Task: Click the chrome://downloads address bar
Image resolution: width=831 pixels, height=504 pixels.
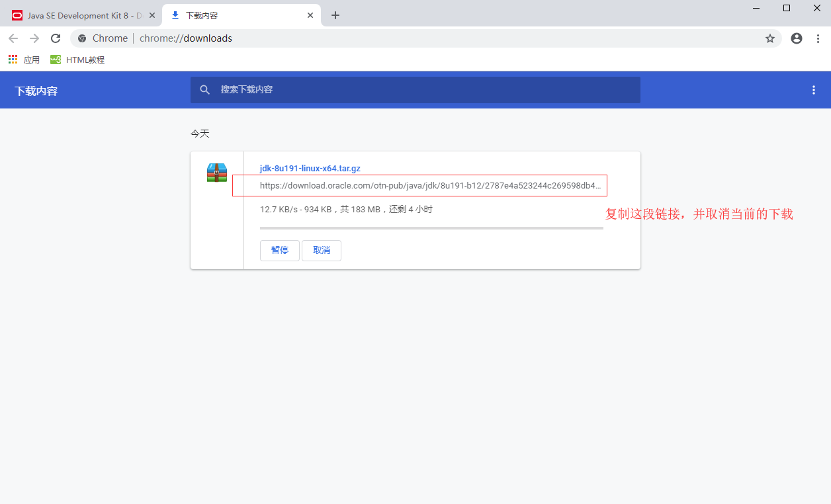Action: pos(426,38)
